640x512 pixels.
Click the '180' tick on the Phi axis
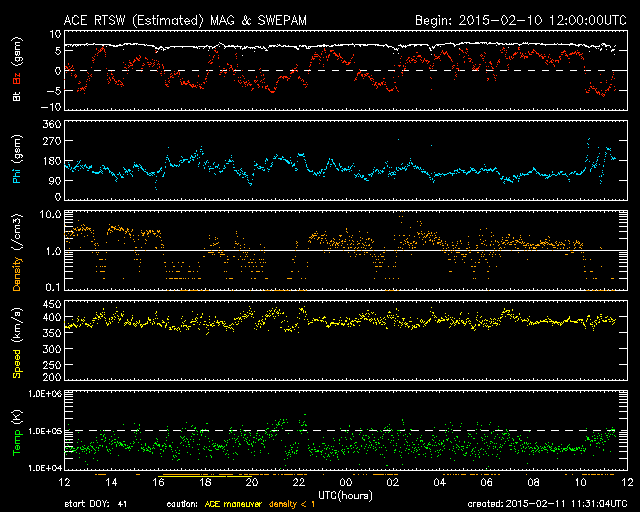point(52,161)
